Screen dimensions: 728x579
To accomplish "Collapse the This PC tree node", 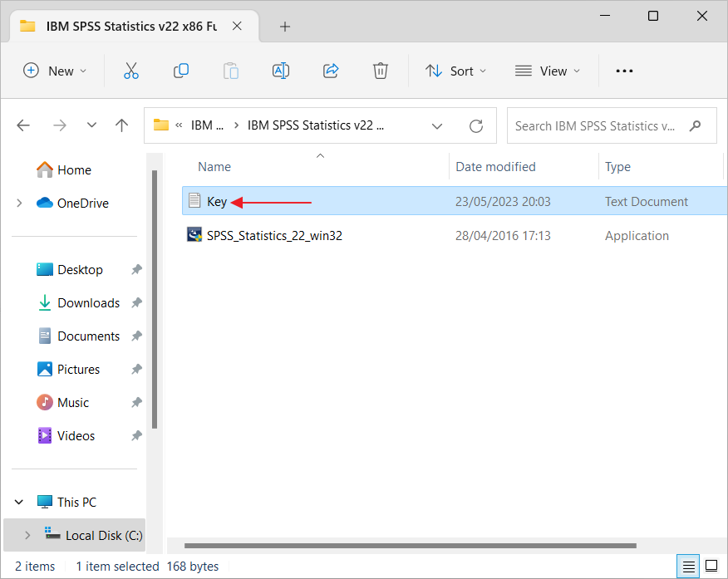I will 19,503.
